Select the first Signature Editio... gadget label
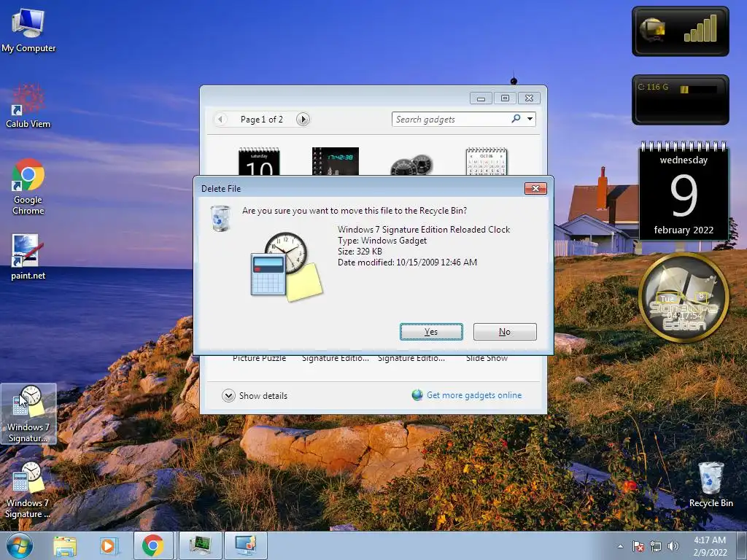Viewport: 747px width, 560px height. coord(336,359)
